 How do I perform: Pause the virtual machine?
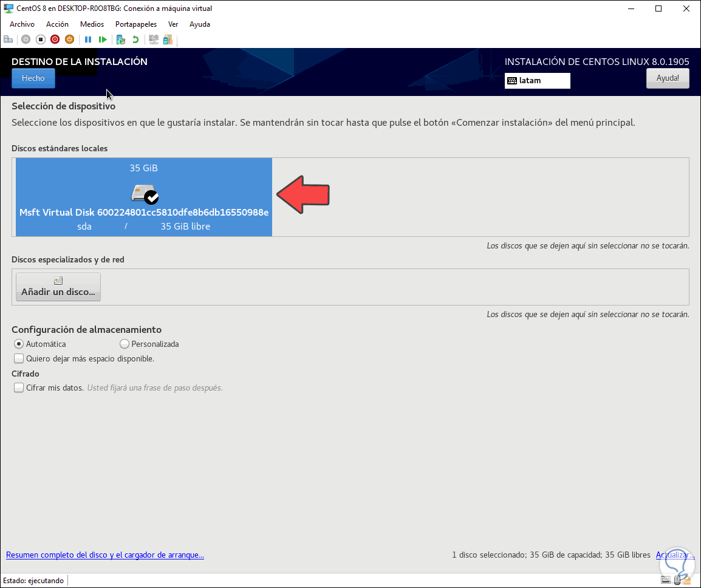click(88, 40)
